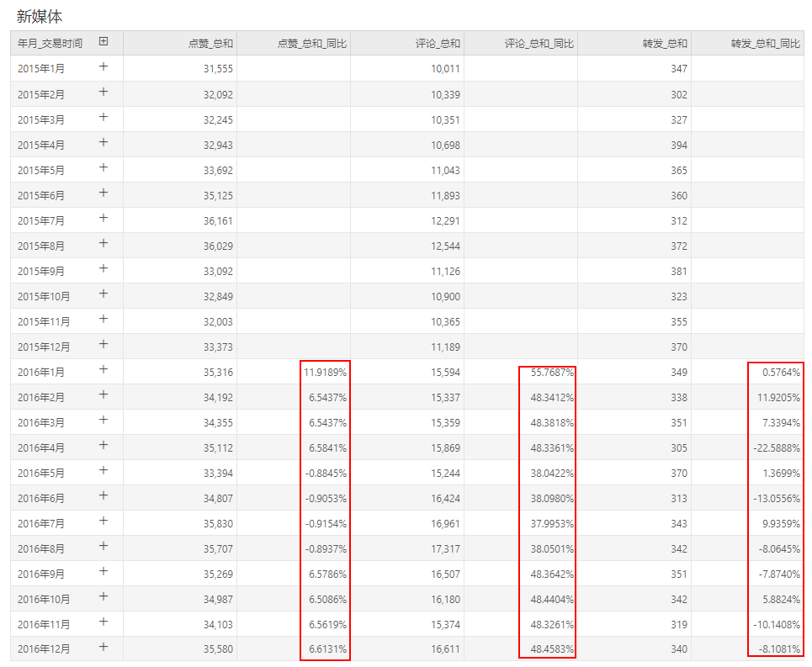The width and height of the screenshot is (812, 667).
Task: Select the 新媒体 title text
Action: click(40, 17)
